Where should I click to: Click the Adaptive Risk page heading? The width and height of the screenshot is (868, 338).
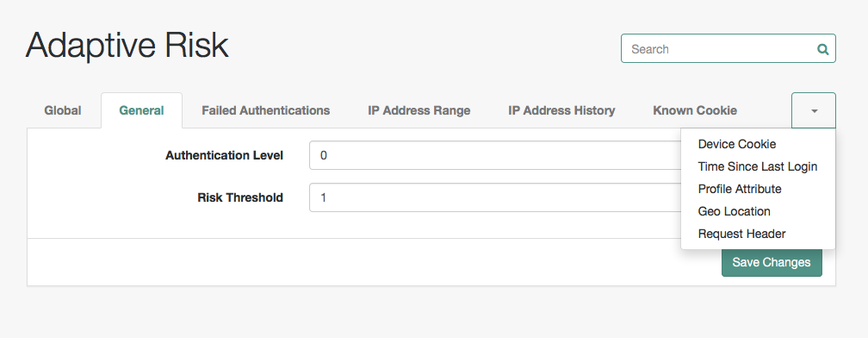click(x=127, y=46)
